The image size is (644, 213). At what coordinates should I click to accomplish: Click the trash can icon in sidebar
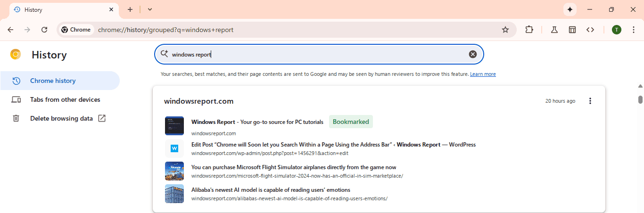pyautogui.click(x=16, y=118)
